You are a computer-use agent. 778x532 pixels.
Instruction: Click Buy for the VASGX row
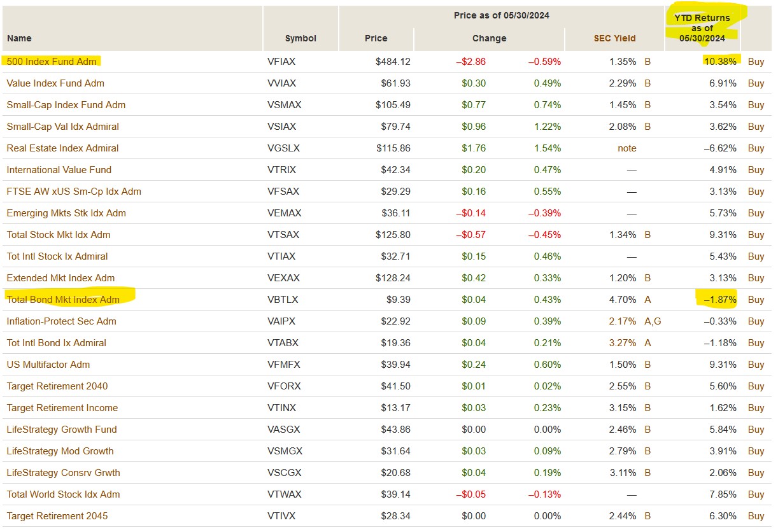[x=756, y=430]
